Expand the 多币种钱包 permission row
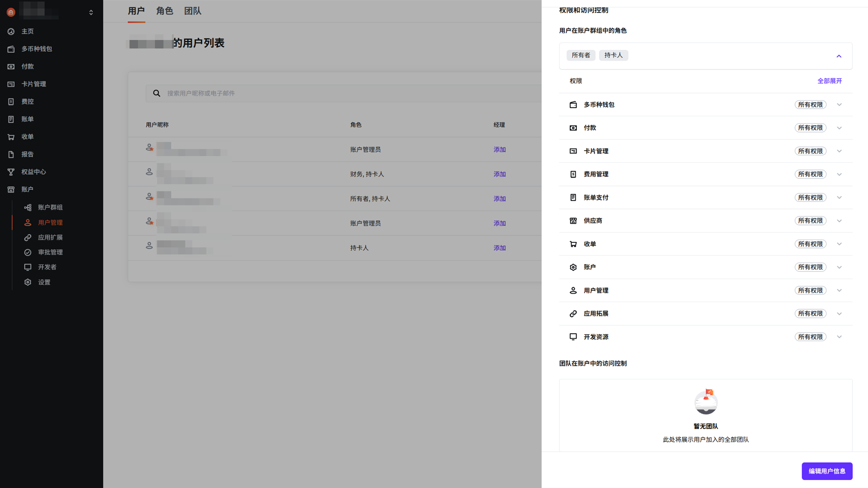This screenshot has width=868, height=488. 839,105
